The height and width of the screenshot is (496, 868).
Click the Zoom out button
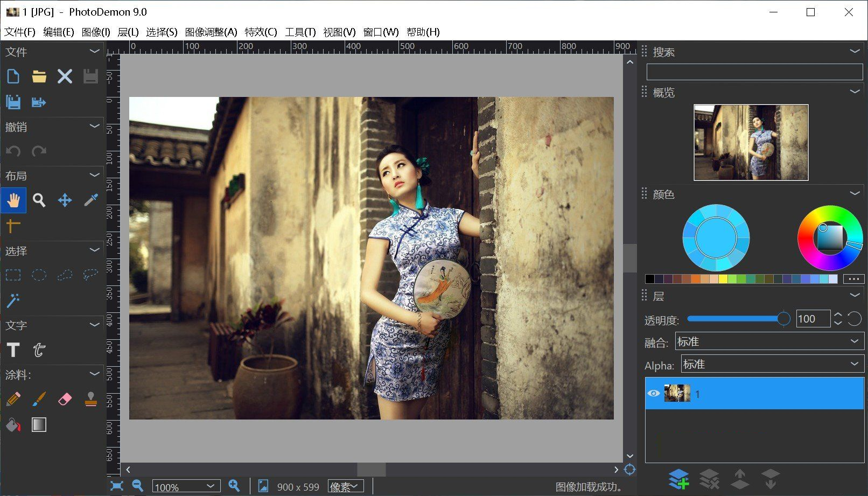[x=138, y=486]
